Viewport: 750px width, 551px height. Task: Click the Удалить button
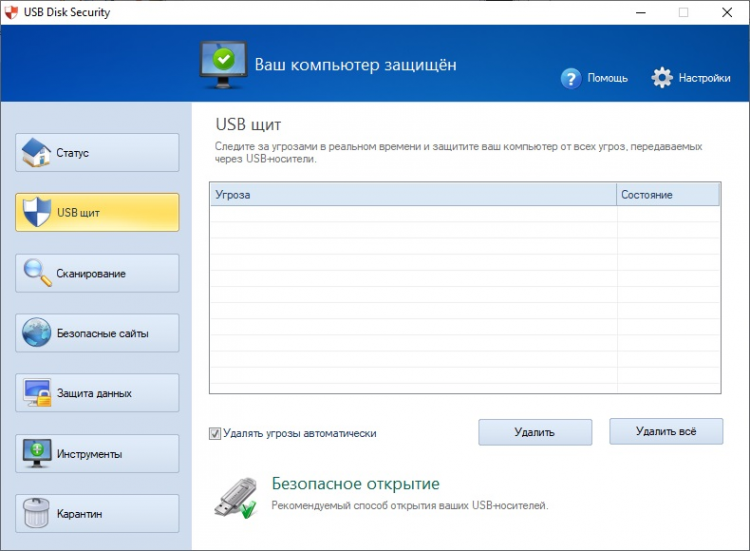[535, 432]
